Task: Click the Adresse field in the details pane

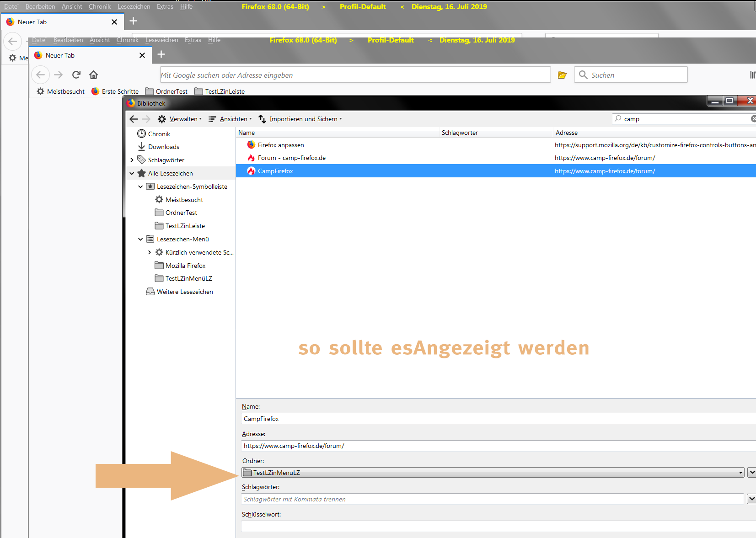Action: (x=499, y=446)
